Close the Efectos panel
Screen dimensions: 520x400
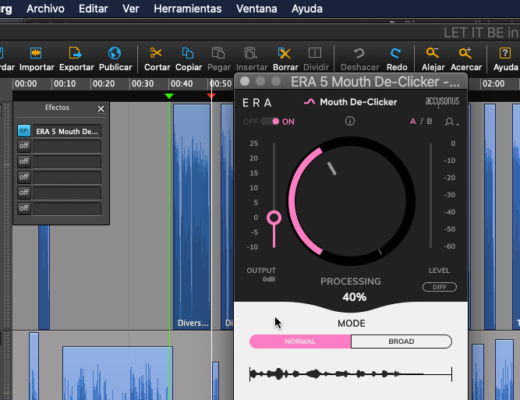coord(101,109)
